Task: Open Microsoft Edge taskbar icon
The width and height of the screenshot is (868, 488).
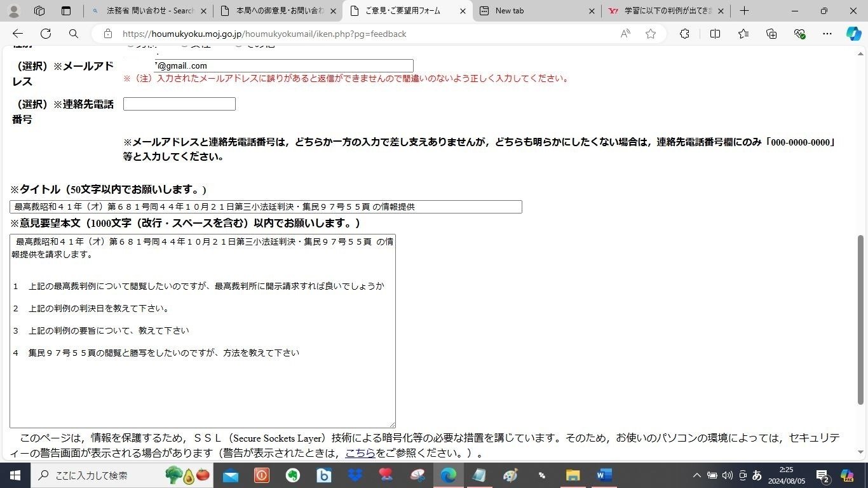Action: pyautogui.click(x=448, y=475)
